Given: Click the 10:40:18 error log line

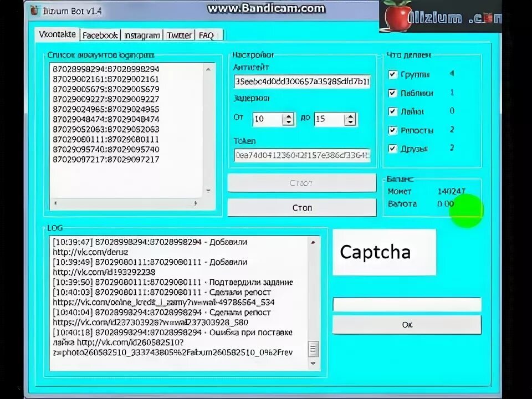Looking at the screenshot, I should (x=172, y=332).
